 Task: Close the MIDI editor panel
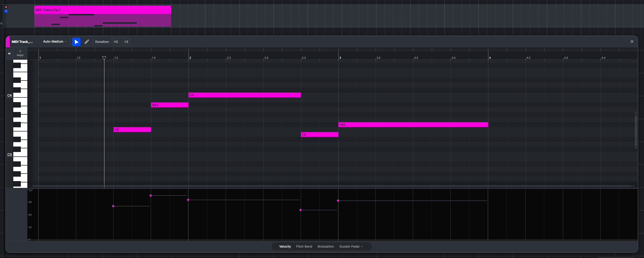pyautogui.click(x=632, y=42)
